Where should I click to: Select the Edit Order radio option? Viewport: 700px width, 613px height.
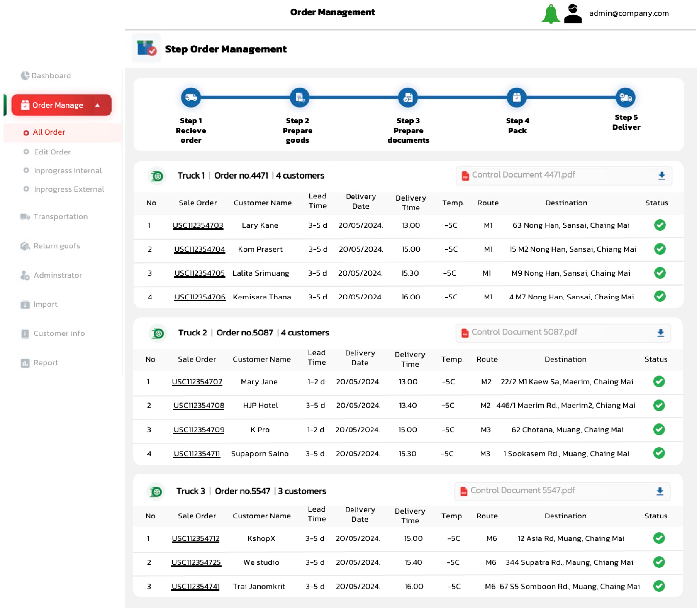[26, 152]
